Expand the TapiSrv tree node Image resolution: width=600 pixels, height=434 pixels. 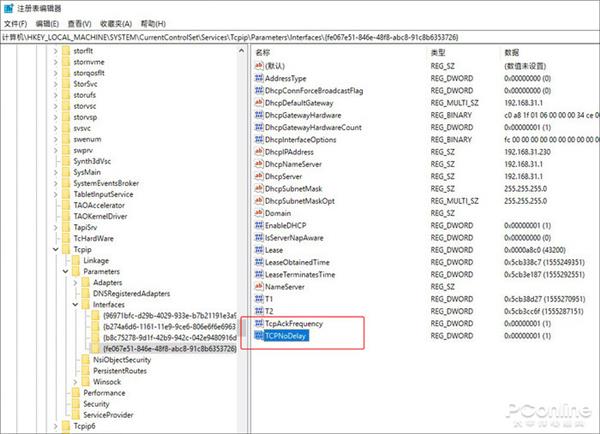tap(56, 227)
